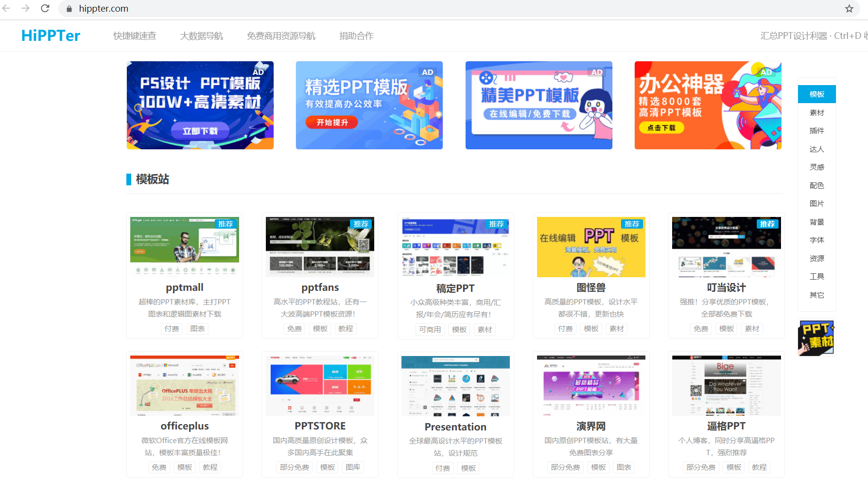Screen dimensions: 868x481
Task: Open the 图怪兽 site thumbnail
Action: pos(591,247)
